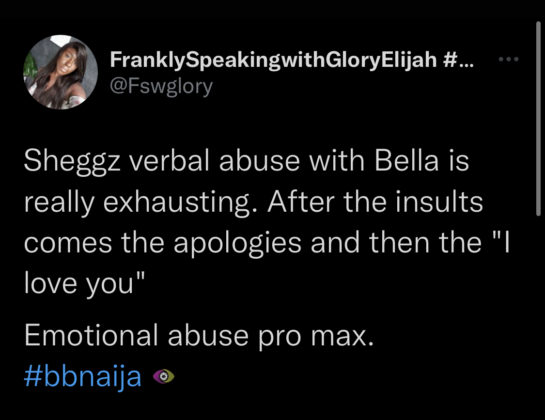The image size is (545, 420).
Task: Visit the @Fswglory handle profile
Action: pos(161,86)
